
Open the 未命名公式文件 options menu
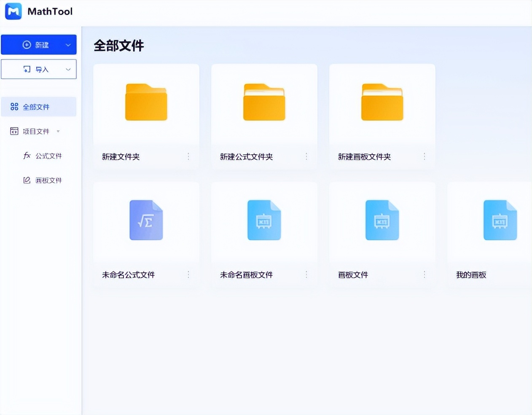188,275
